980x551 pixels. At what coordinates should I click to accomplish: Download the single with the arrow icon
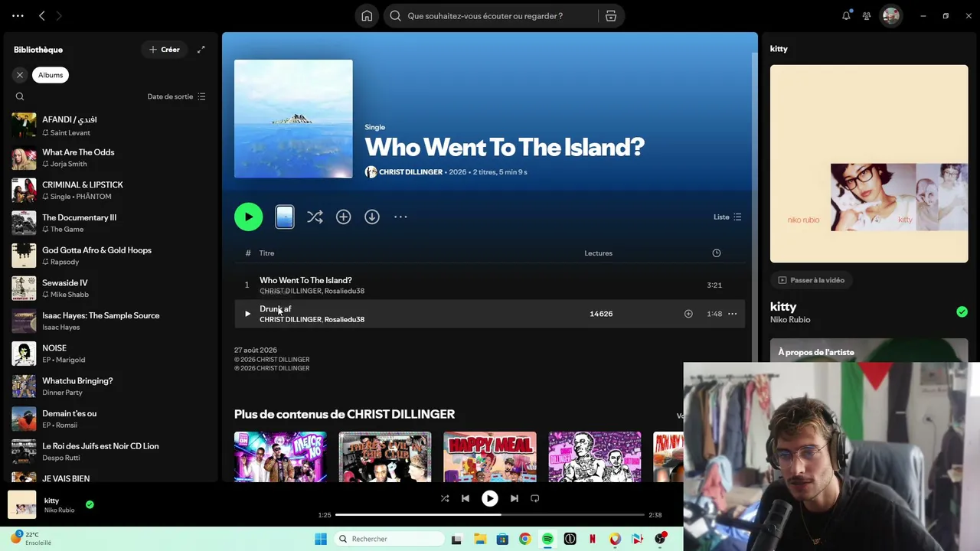pos(372,217)
